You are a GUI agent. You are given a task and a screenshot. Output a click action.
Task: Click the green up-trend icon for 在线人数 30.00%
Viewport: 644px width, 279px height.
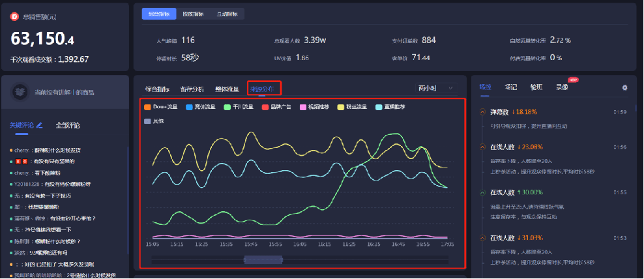[x=482, y=192]
